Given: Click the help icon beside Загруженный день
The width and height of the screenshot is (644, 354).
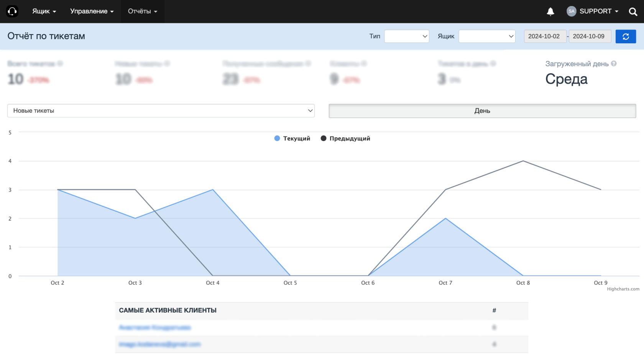Looking at the screenshot, I should pos(614,64).
